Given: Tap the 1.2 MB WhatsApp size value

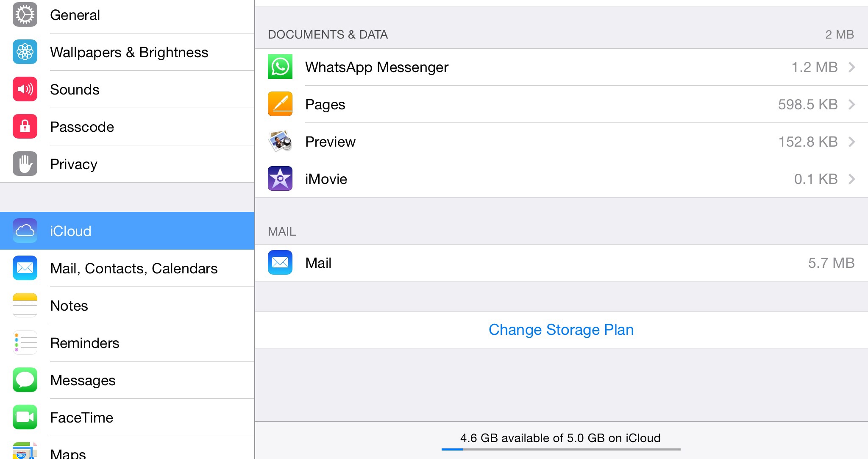Looking at the screenshot, I should [x=815, y=67].
